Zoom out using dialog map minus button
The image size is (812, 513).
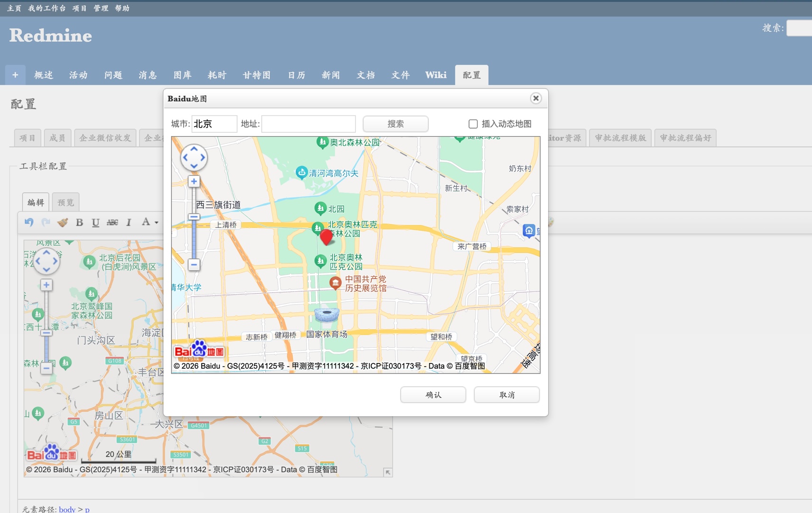pyautogui.click(x=194, y=264)
